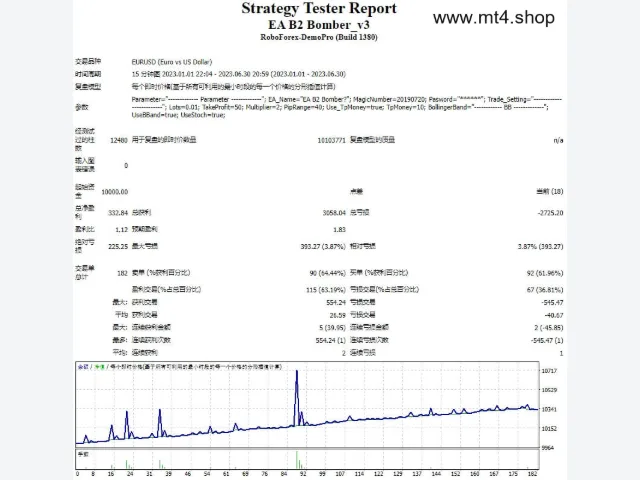Click the chart axis label "10717"

[x=549, y=371]
